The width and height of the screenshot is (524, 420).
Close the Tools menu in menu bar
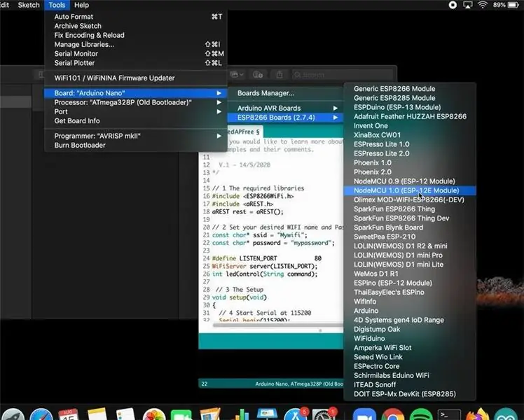(57, 5)
